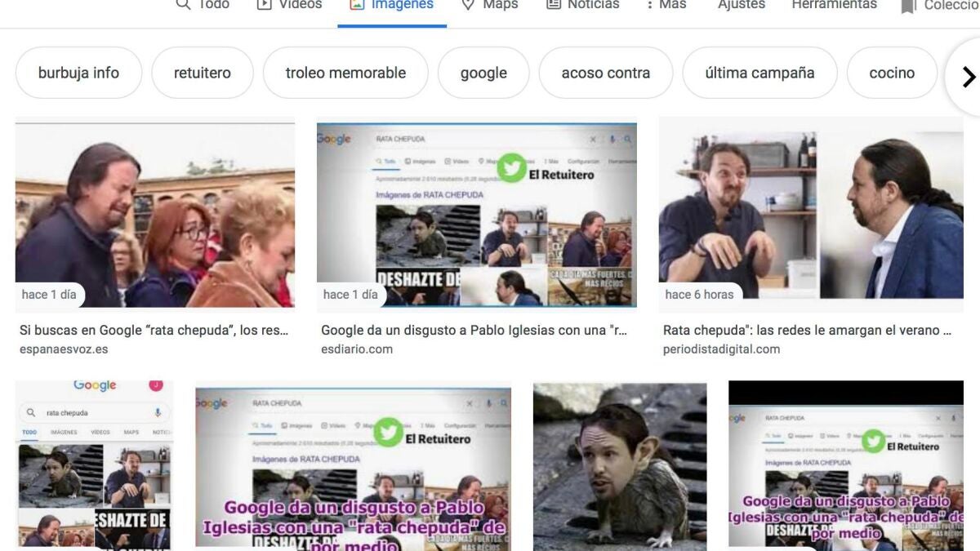Choose the "acoso contra" suggestion chip
980x551 pixels.
(605, 73)
